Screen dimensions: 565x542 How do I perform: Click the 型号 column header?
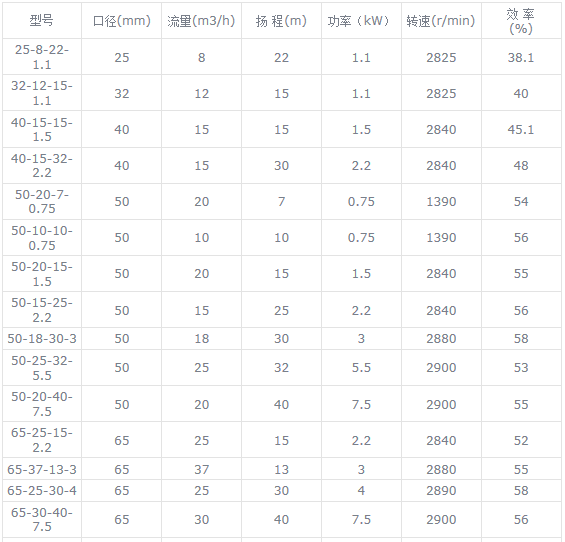(42, 21)
